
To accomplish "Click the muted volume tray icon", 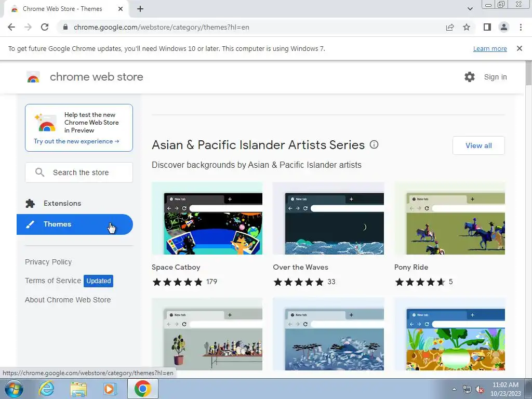I will 480,389.
